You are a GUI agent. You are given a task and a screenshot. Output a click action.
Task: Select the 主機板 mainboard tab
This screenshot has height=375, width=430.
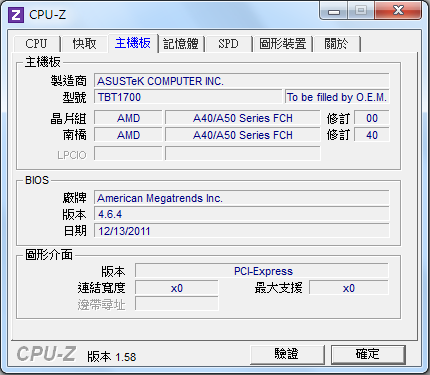coord(133,43)
